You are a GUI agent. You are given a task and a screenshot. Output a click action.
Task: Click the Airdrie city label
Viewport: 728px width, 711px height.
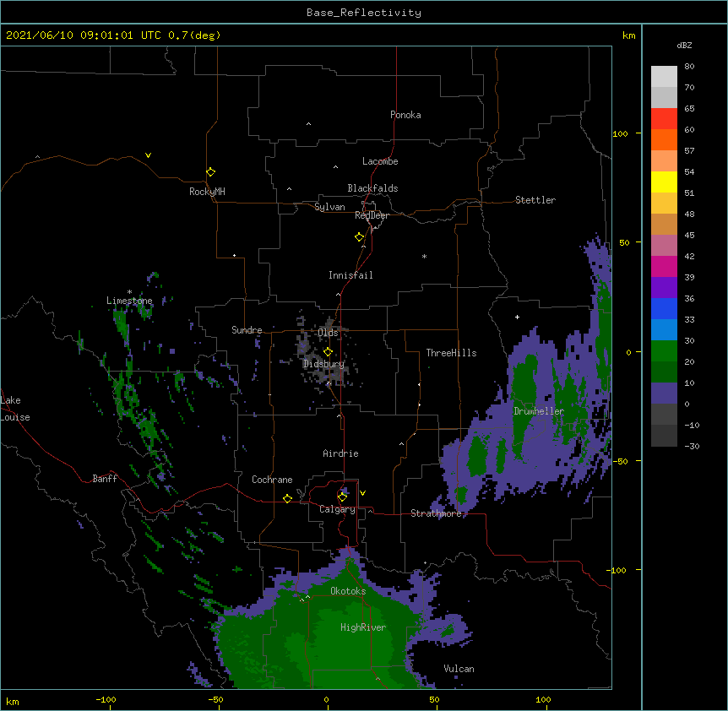(x=340, y=453)
